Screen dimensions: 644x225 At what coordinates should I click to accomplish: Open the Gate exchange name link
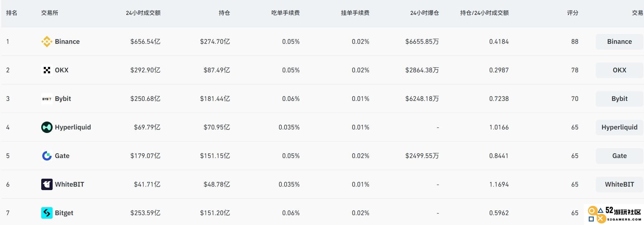[x=62, y=156]
